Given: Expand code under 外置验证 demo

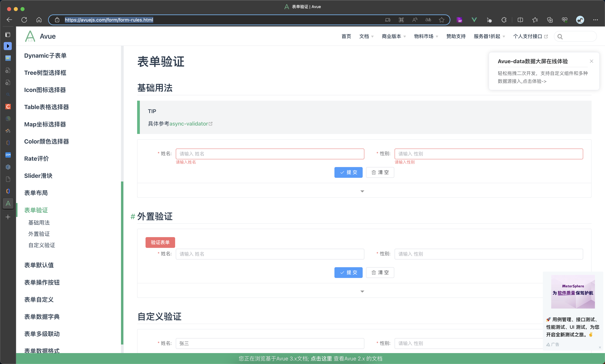Looking at the screenshot, I should tap(362, 291).
